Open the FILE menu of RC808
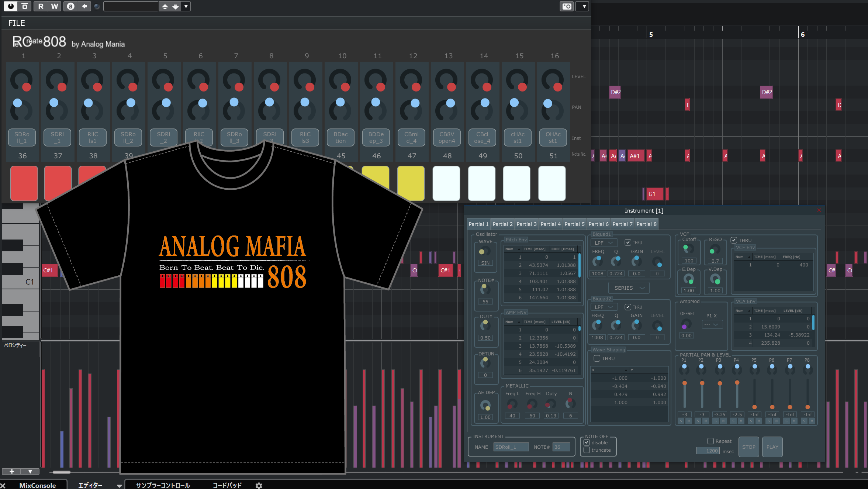This screenshot has height=489, width=868. coord(17,23)
